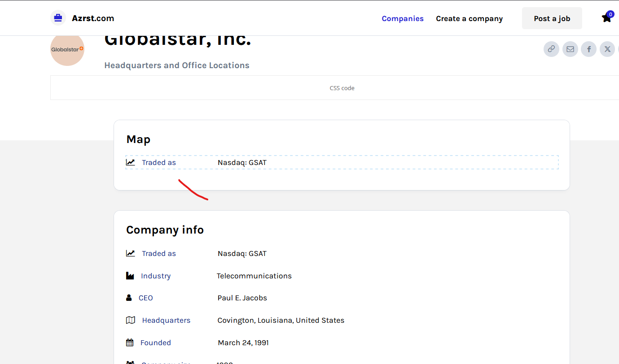Screen dimensions: 619x364
Task: Select Nasdaq: GSAT value in the Map card
Action: (x=242, y=162)
